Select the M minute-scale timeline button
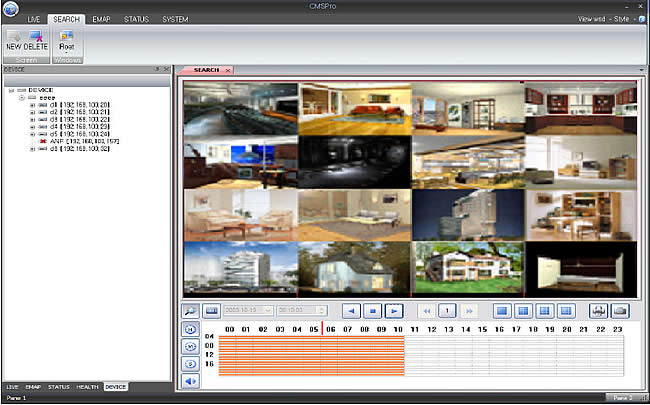 click(190, 347)
